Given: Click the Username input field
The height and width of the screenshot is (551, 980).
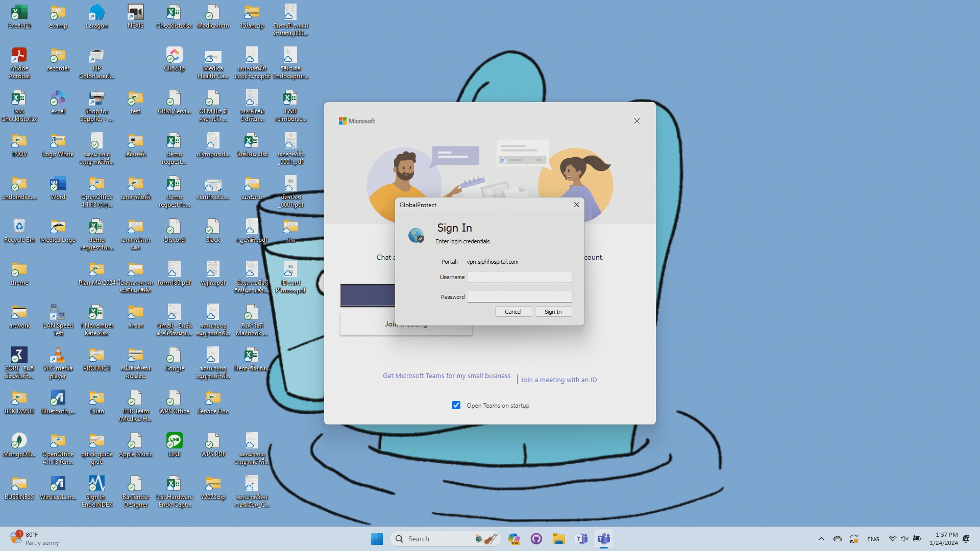Looking at the screenshot, I should 520,277.
